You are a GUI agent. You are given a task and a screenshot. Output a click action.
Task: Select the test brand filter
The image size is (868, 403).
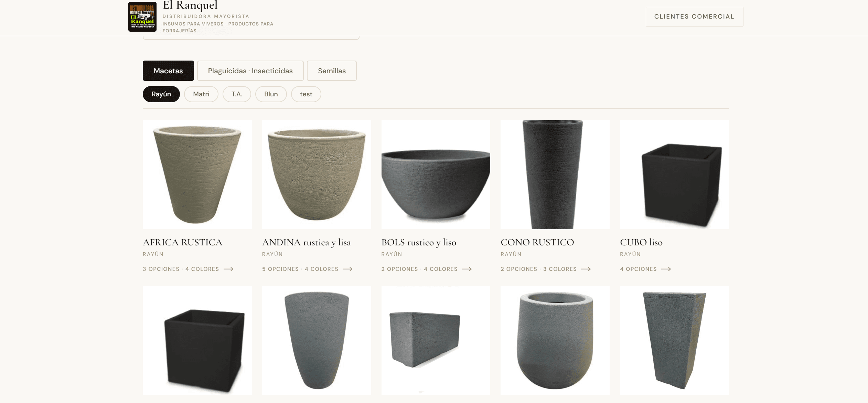coord(306,94)
